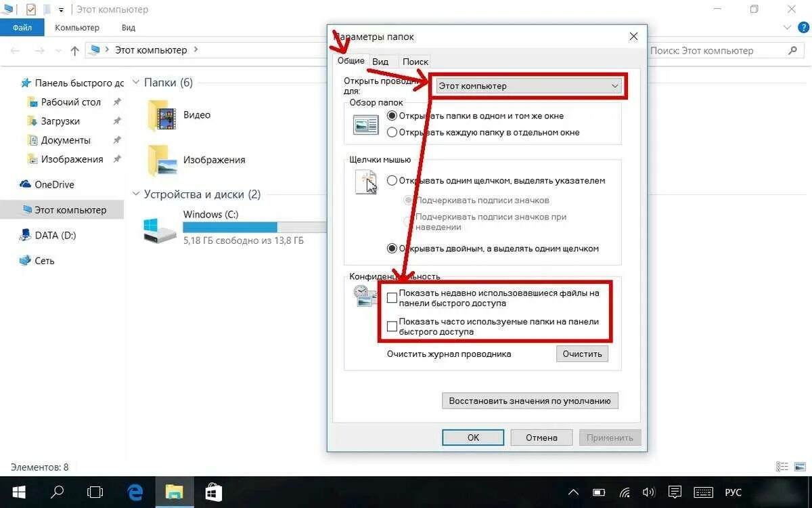Open the Видео folder icon
812x508 pixels.
click(x=162, y=115)
